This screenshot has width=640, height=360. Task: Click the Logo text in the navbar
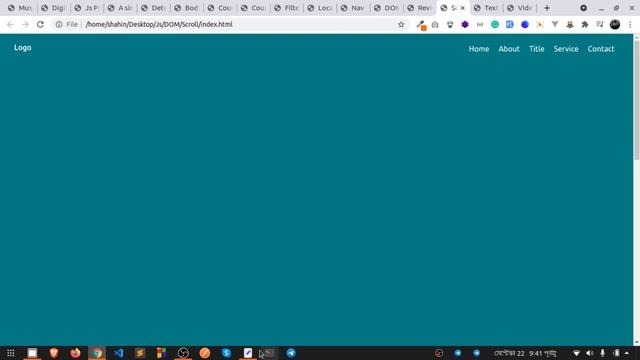(22, 48)
